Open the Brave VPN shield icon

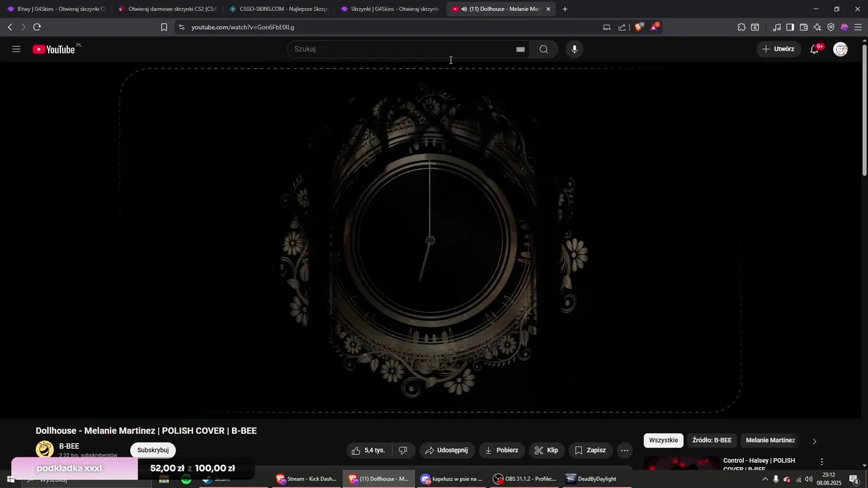click(831, 27)
